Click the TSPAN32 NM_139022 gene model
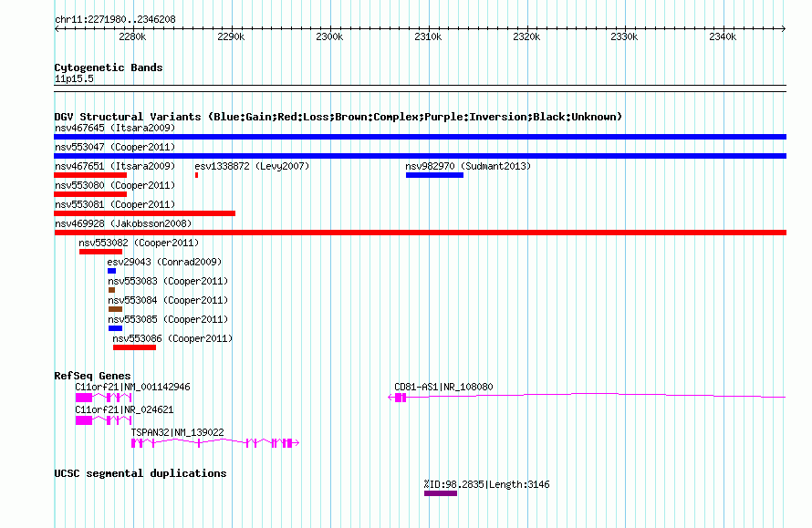812x528 pixels. (x=215, y=443)
